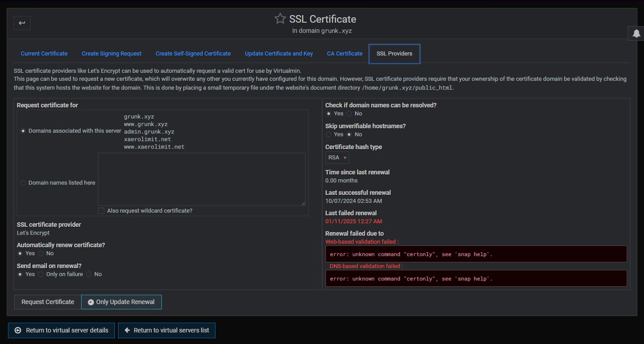Choose Only on failure email option
This screenshot has height=344, width=644.
[41, 274]
